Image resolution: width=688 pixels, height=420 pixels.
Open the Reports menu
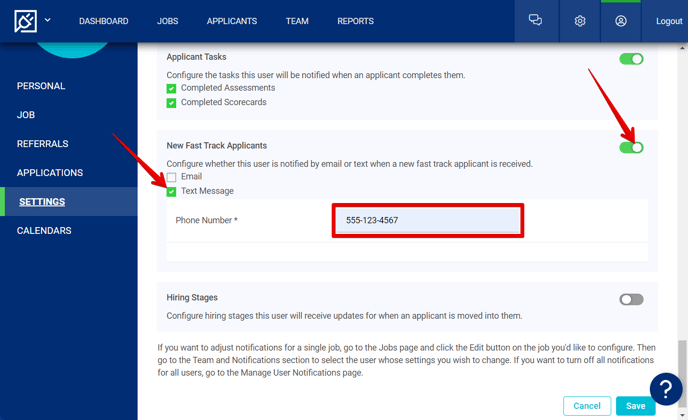tap(355, 21)
